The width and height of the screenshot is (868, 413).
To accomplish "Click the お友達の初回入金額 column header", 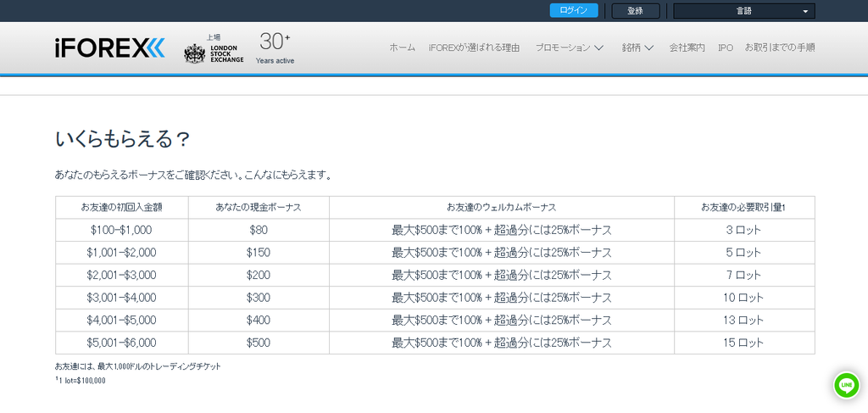I will 122,208.
